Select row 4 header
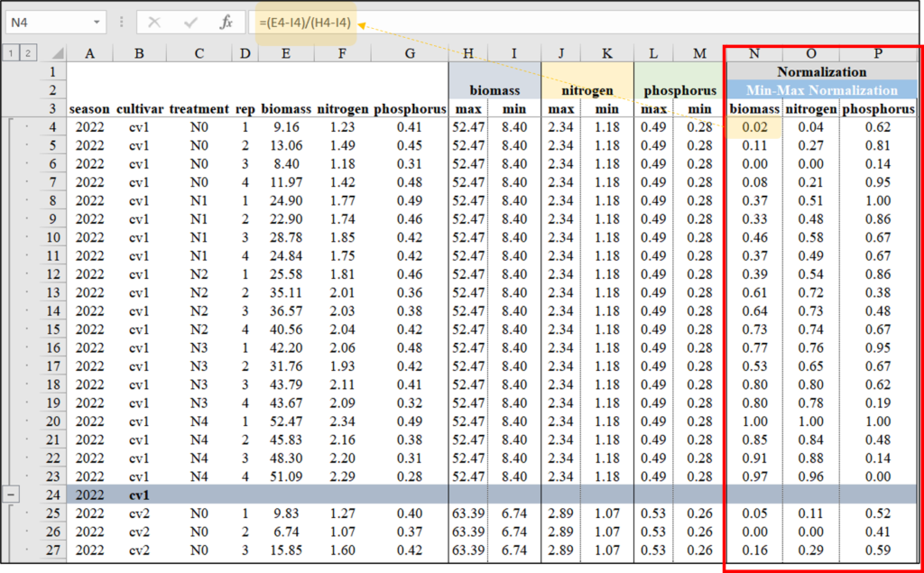The width and height of the screenshot is (924, 573). click(52, 127)
